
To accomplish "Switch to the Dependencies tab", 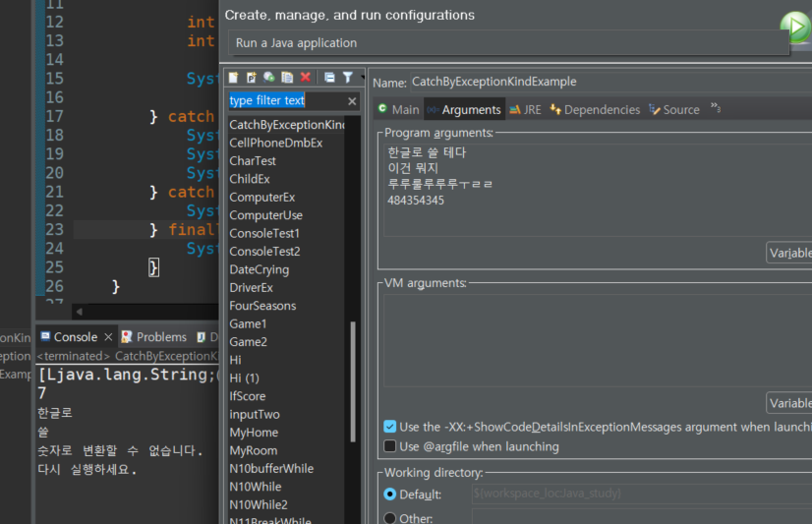I will click(x=595, y=109).
